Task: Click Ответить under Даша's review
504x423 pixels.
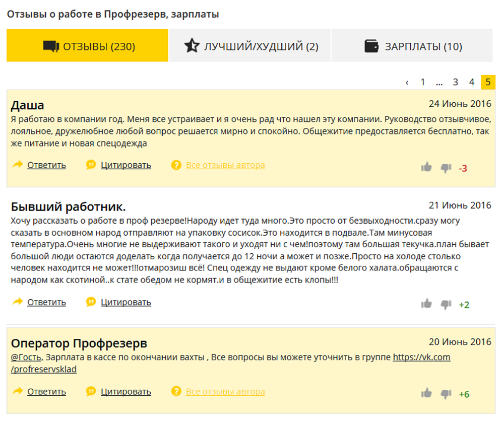Action: click(x=46, y=165)
